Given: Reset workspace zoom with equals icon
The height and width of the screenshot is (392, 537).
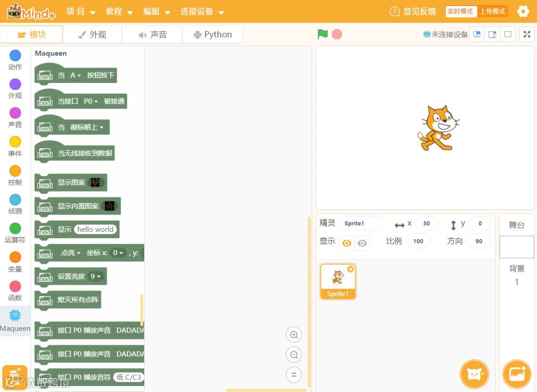Looking at the screenshot, I should 294,375.
